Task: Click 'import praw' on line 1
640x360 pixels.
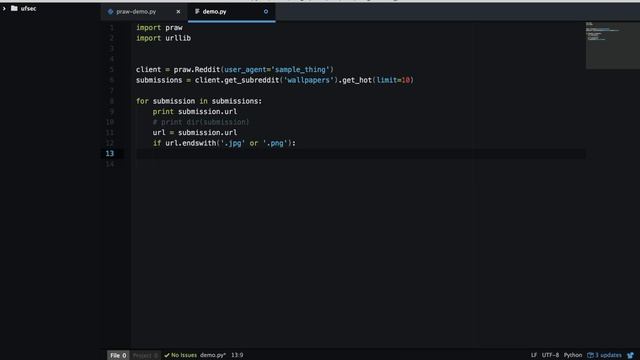Action: click(159, 28)
